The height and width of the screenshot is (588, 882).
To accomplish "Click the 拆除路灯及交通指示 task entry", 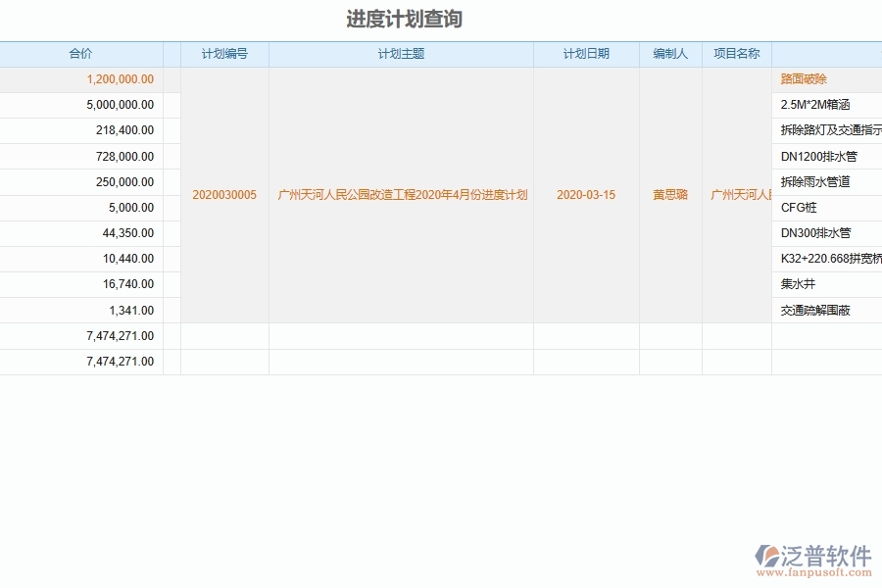I will [826, 130].
